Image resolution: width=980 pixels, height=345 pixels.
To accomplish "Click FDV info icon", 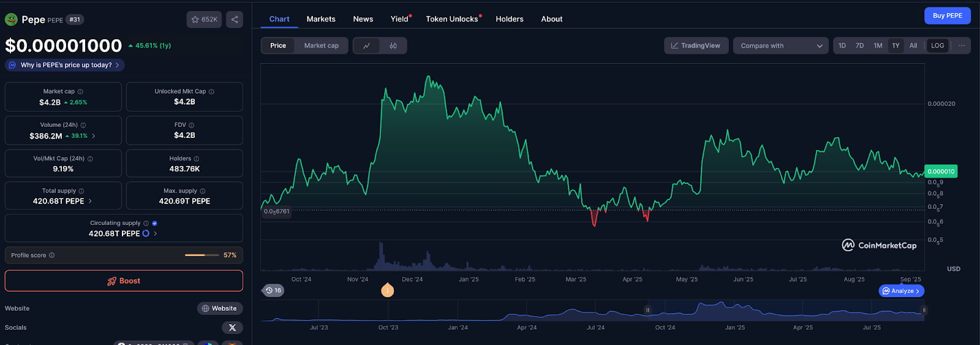I will tap(191, 125).
